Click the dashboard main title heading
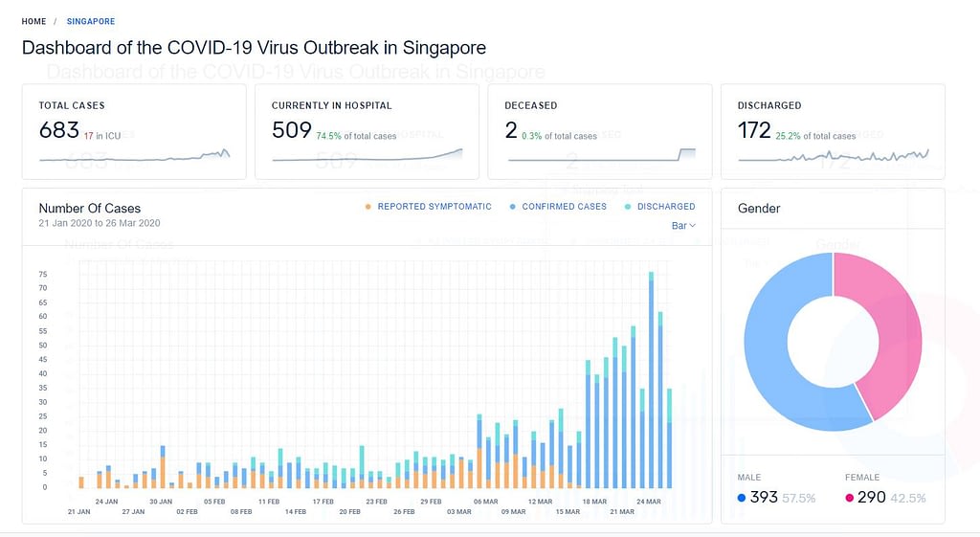 [x=254, y=48]
